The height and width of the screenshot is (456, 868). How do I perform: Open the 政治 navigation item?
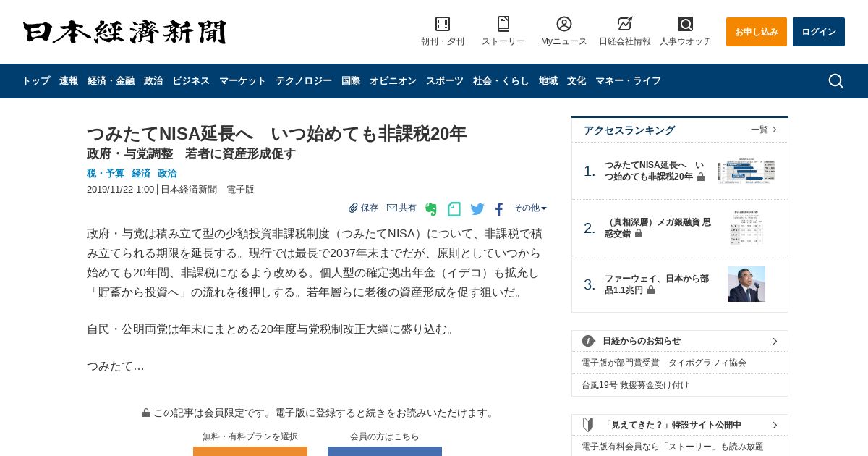pyautogui.click(x=153, y=81)
